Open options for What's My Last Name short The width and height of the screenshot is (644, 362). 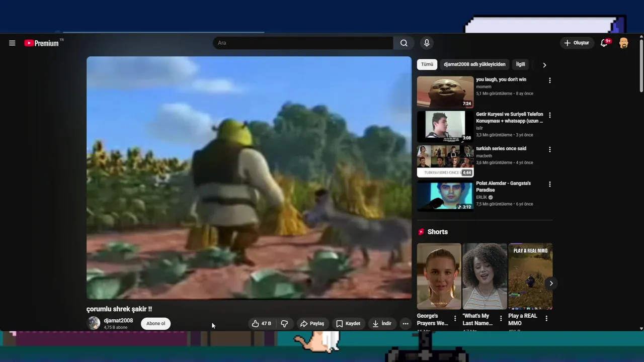pyautogui.click(x=501, y=318)
